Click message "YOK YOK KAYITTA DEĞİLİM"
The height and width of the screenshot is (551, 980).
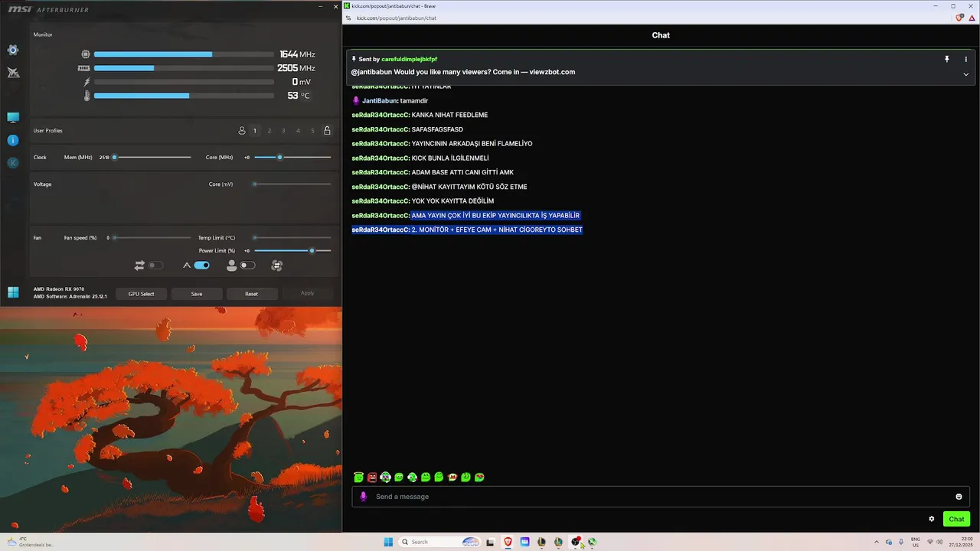coord(452,201)
